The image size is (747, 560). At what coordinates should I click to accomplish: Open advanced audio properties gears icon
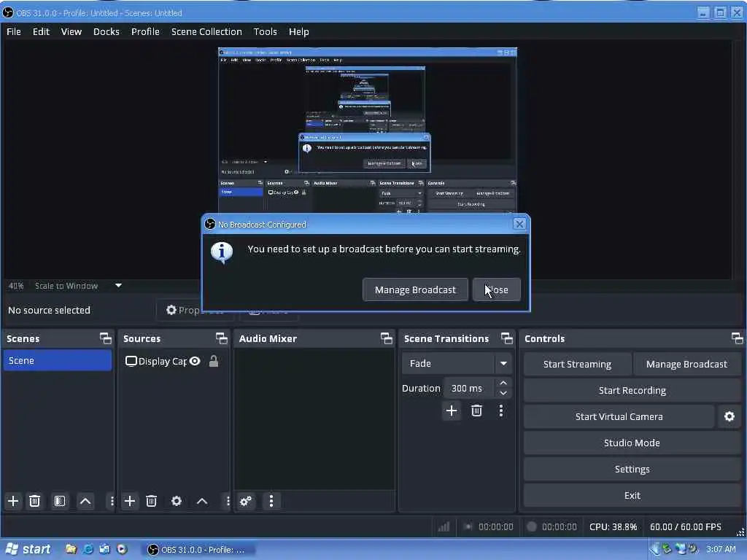pos(246,501)
